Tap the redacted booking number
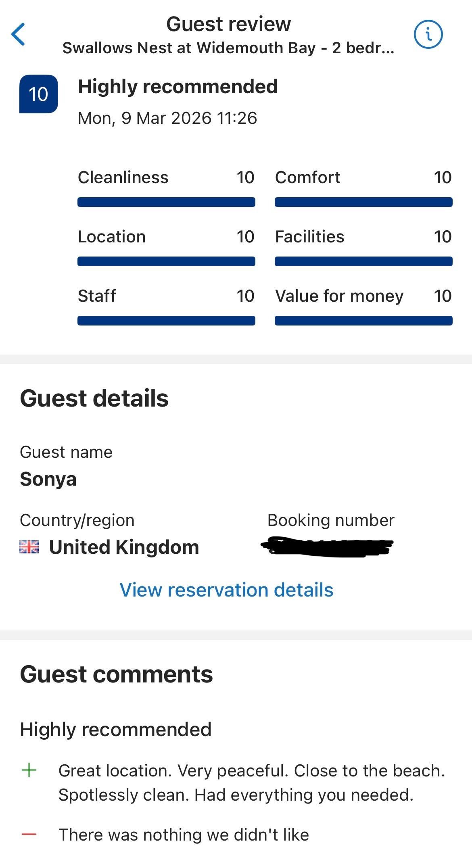This screenshot has height=868, width=472. pos(327,547)
